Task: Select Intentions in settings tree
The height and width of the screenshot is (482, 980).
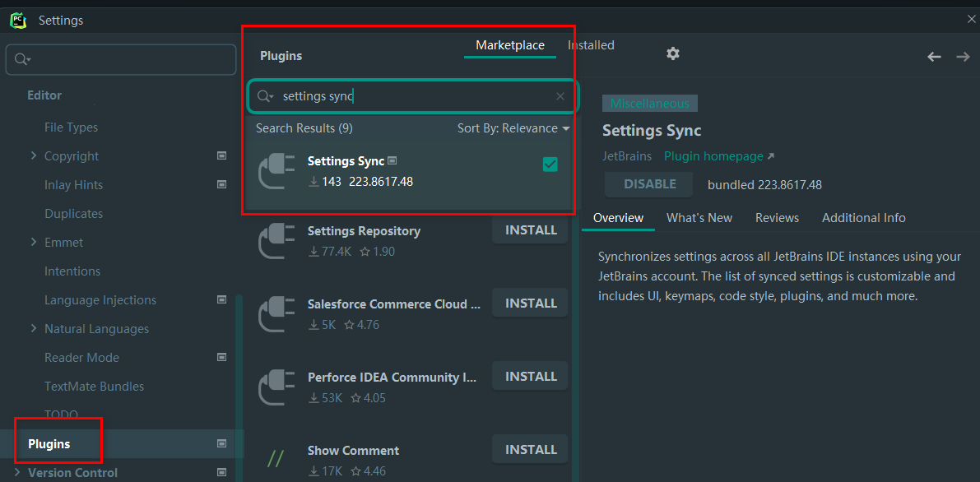Action: tap(72, 271)
